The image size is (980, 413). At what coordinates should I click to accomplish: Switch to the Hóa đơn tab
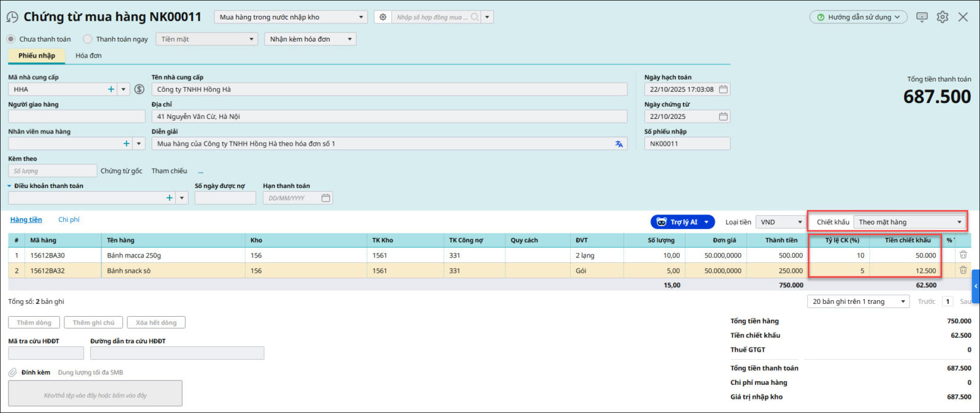88,56
